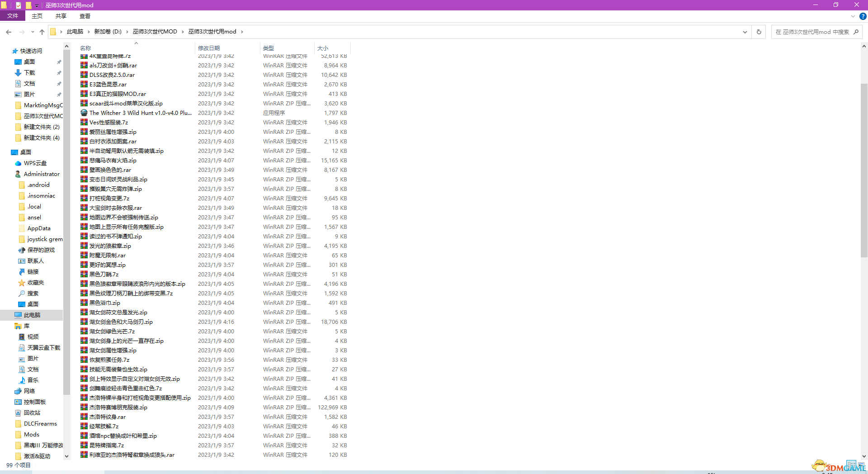Sort files by 大小 column header
This screenshot has height=474, width=868.
[x=323, y=48]
